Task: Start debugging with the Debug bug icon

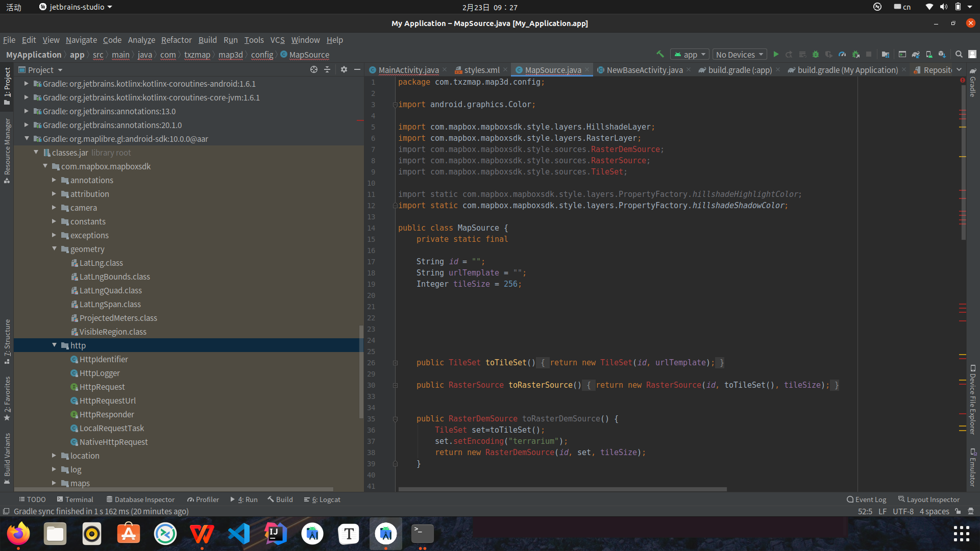Action: 816,54
